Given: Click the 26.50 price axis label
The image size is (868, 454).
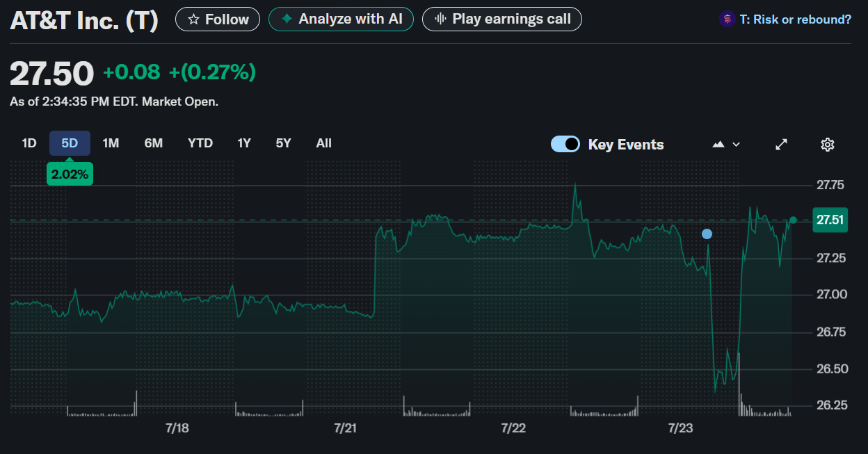Looking at the screenshot, I should coord(830,368).
